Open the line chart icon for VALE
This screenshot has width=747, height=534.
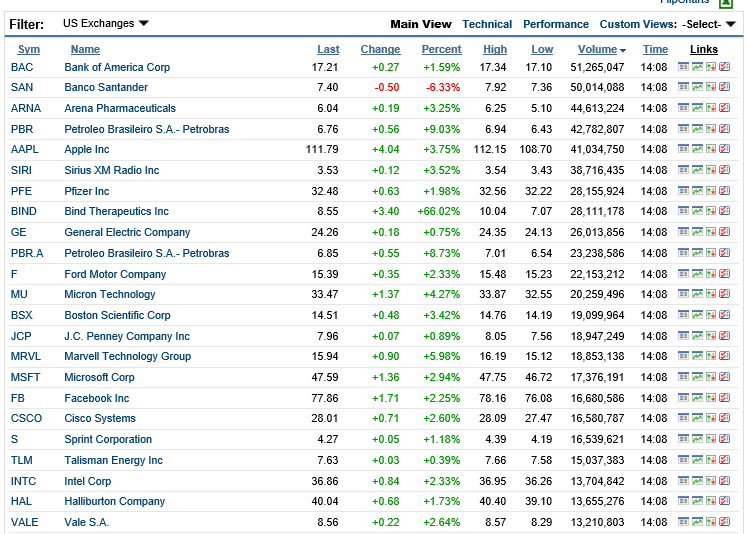pos(697,521)
